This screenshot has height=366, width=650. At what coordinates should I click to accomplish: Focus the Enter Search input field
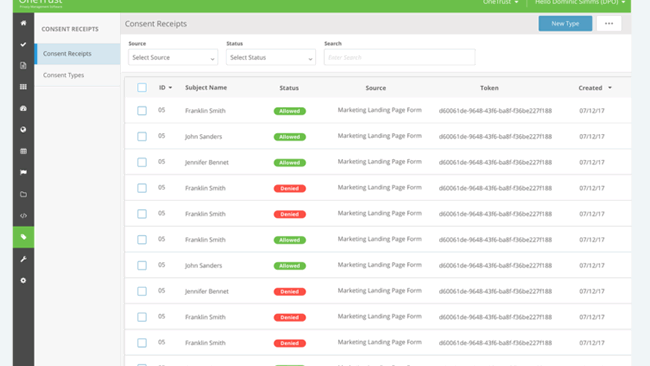coord(400,57)
